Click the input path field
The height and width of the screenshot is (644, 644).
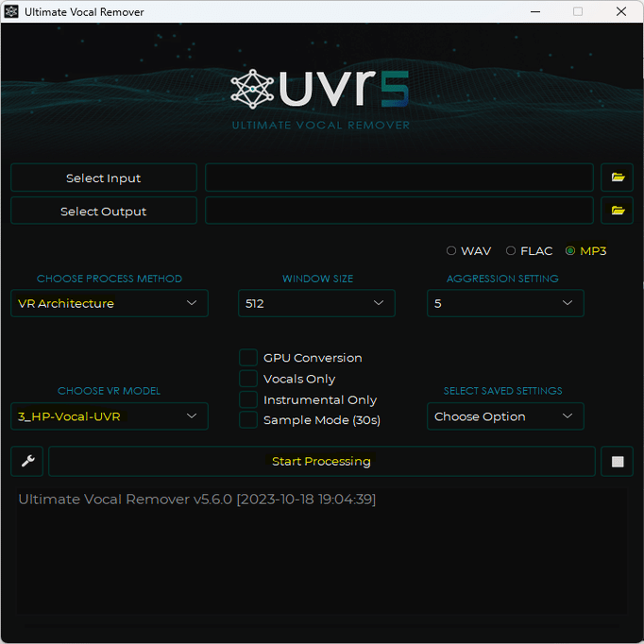(399, 178)
